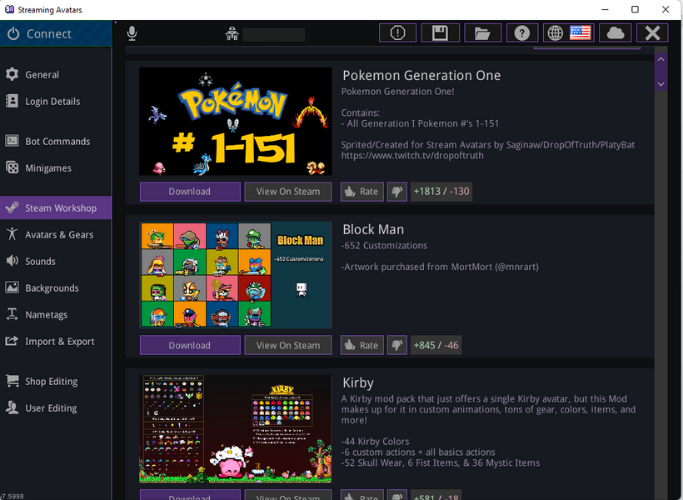Thumbs down the Block Man mod
The height and width of the screenshot is (500, 683).
397,345
